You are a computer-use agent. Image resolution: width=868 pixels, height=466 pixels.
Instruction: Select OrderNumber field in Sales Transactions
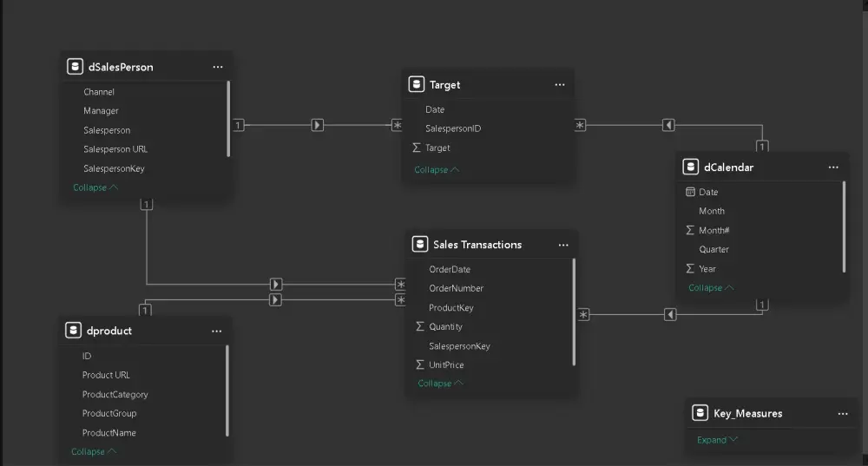(x=457, y=288)
